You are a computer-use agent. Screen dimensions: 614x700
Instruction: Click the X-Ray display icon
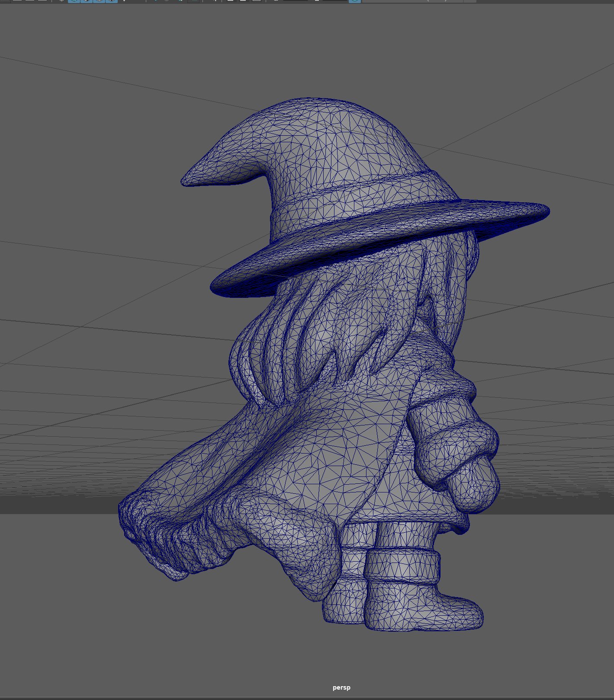tap(231, 1)
